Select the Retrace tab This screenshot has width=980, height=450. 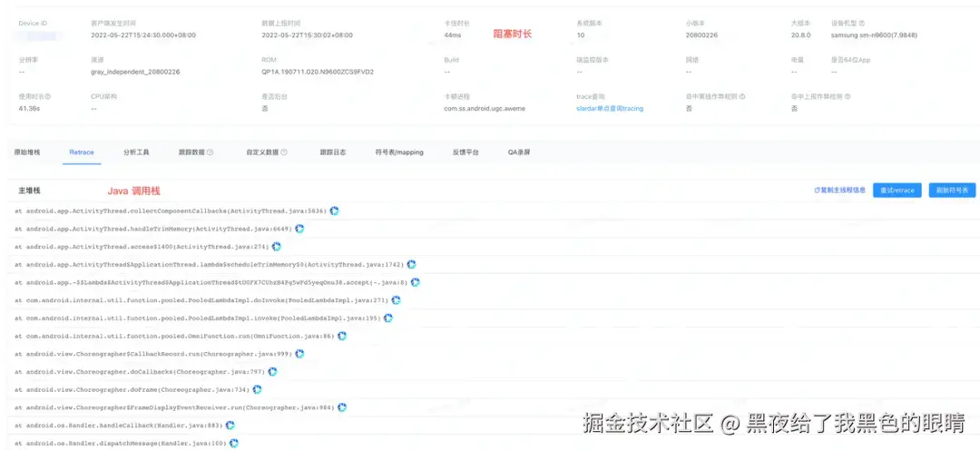click(82, 152)
